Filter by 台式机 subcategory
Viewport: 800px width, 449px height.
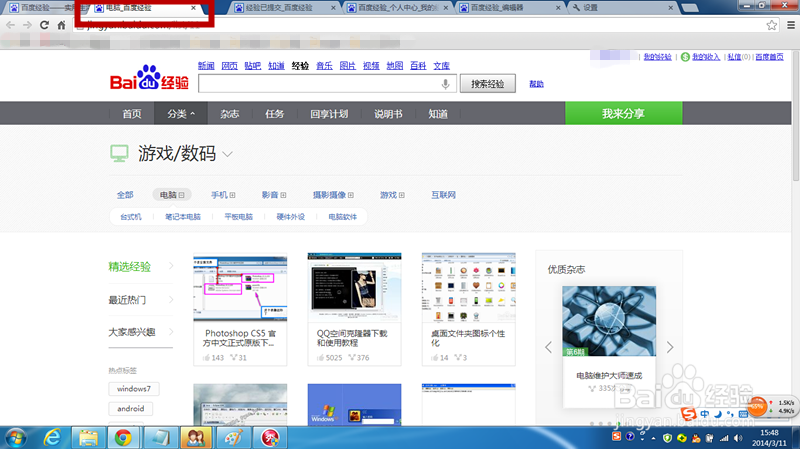pyautogui.click(x=131, y=216)
